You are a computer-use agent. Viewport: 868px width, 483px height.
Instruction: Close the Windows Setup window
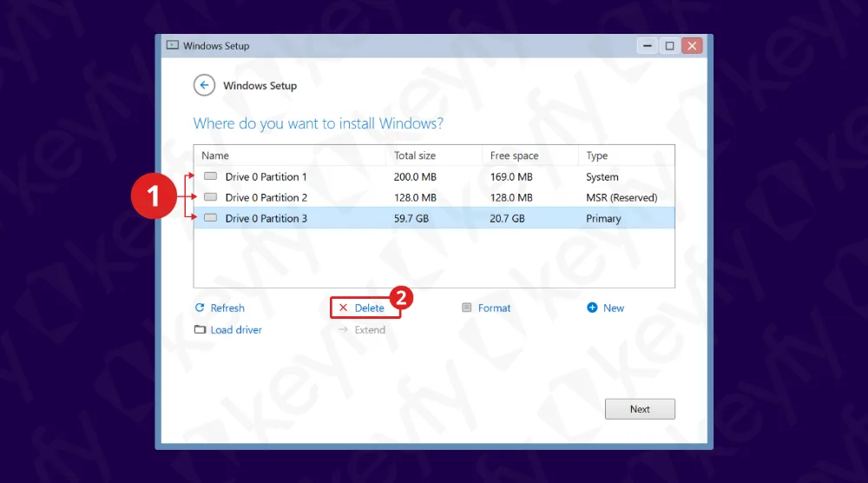[692, 45]
